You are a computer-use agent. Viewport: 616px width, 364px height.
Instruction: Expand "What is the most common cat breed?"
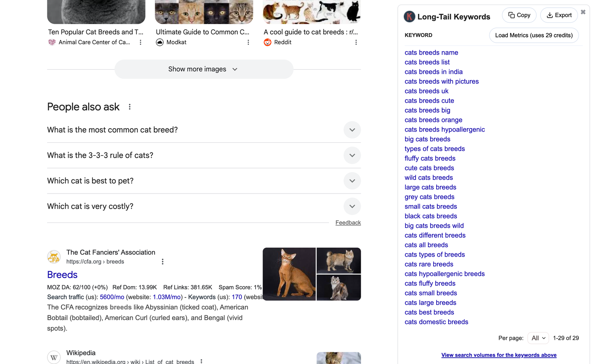click(352, 130)
